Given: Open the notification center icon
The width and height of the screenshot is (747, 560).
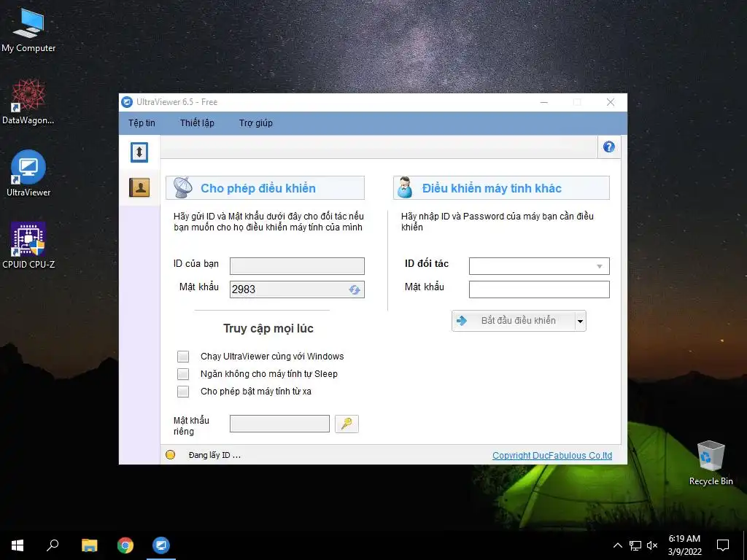Looking at the screenshot, I should point(723,545).
